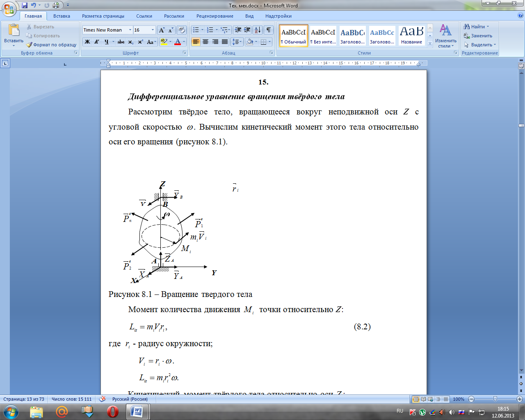Viewport: 525px width, 420px height.
Task: Decrease font size with shrink font icon
Action: (x=171, y=30)
